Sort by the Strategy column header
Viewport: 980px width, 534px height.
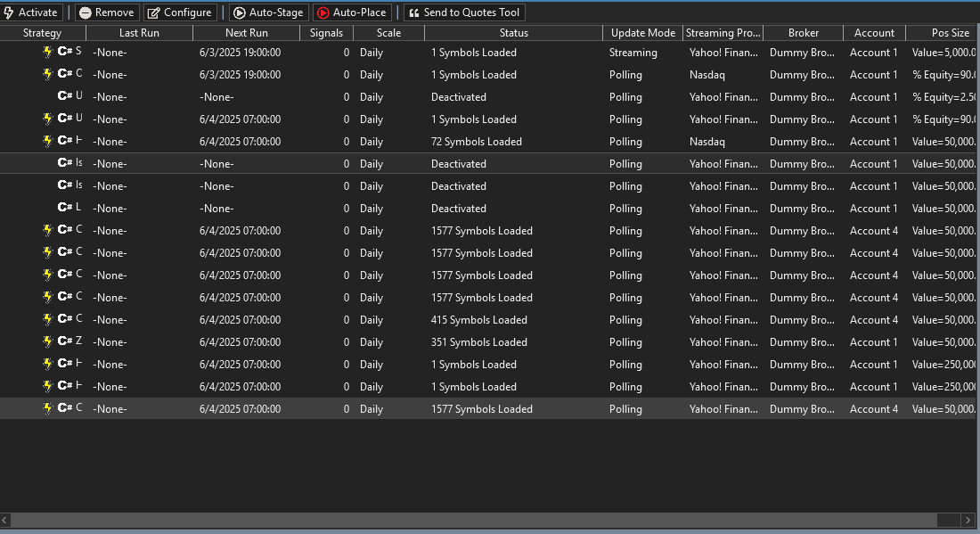[43, 33]
